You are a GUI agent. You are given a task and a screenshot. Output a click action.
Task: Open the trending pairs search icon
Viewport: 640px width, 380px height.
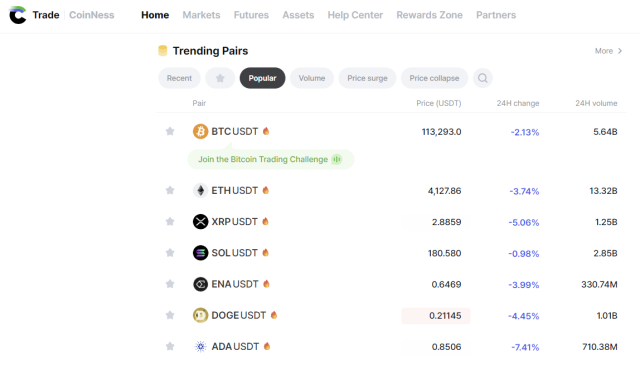[482, 78]
